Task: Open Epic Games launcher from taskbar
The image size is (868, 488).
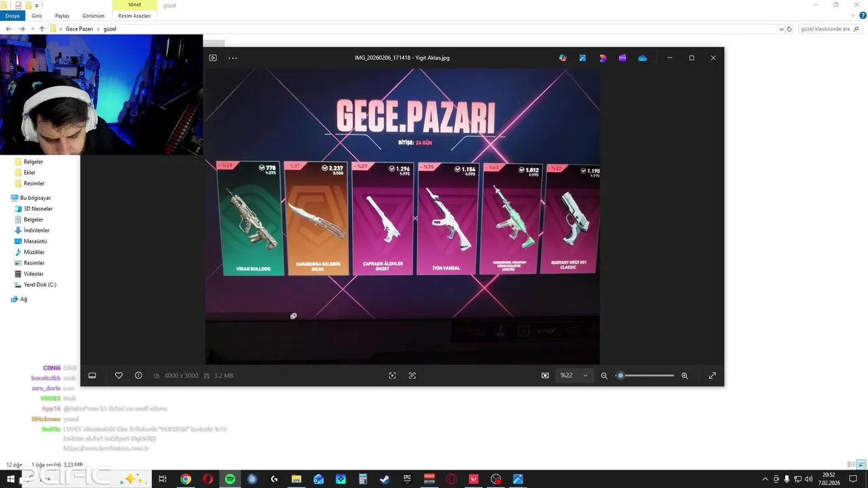Action: coord(407,479)
